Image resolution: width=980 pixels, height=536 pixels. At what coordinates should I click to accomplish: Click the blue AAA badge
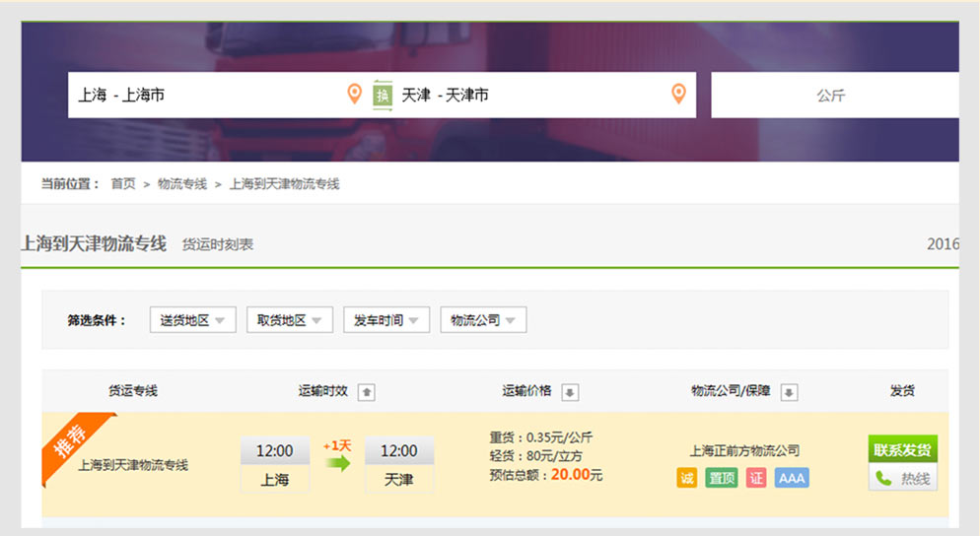(x=792, y=478)
